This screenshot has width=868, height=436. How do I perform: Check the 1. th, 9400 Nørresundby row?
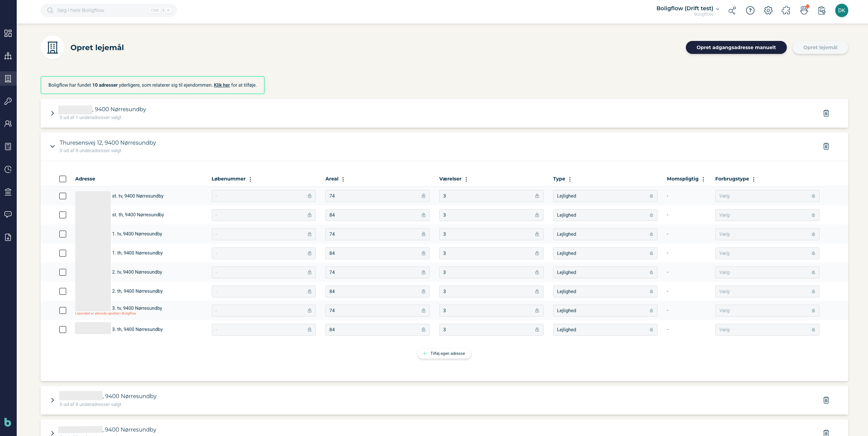click(63, 253)
